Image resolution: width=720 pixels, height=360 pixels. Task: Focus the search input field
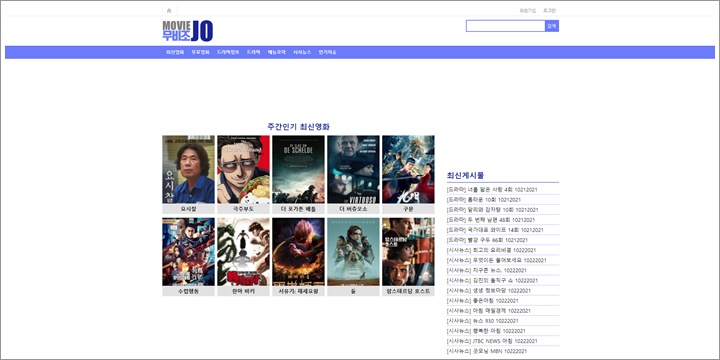pyautogui.click(x=506, y=26)
